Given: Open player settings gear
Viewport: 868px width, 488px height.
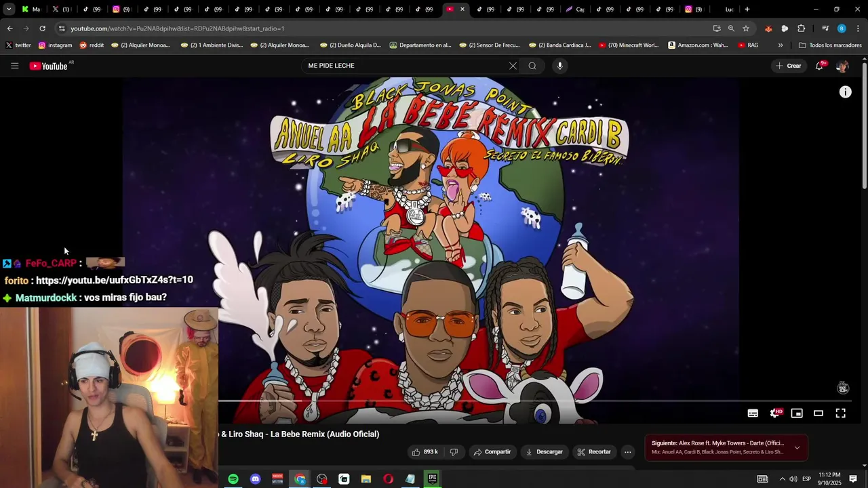Looking at the screenshot, I should pos(774,413).
